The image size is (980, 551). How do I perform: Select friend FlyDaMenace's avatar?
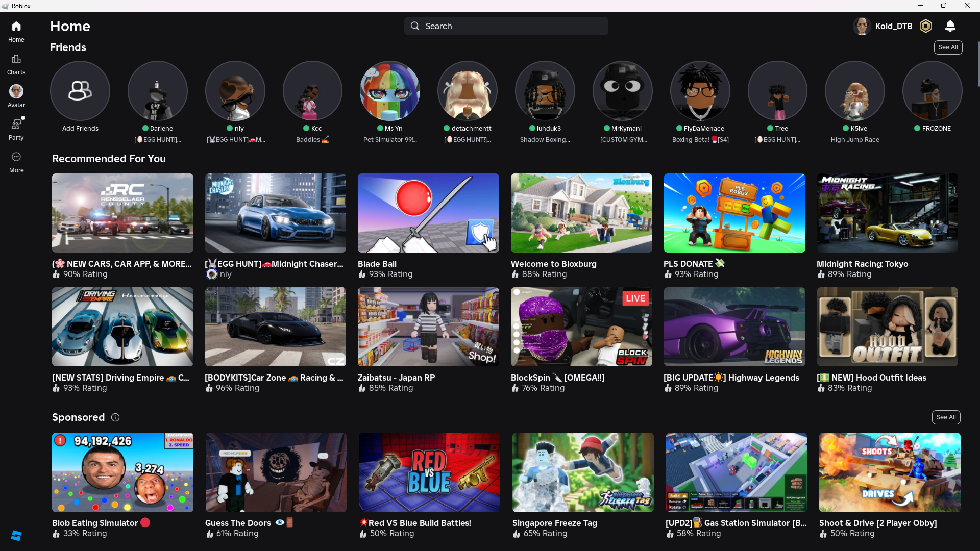click(x=700, y=91)
